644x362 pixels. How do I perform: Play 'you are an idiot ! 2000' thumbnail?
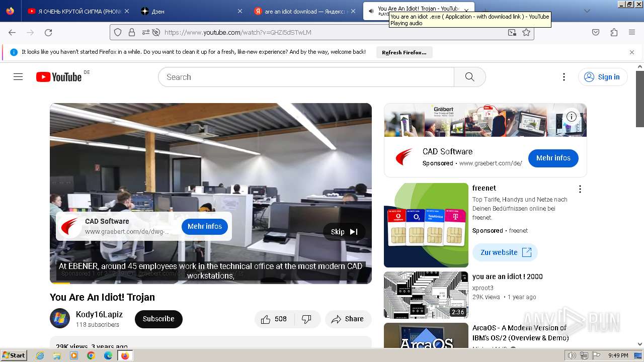click(x=426, y=295)
